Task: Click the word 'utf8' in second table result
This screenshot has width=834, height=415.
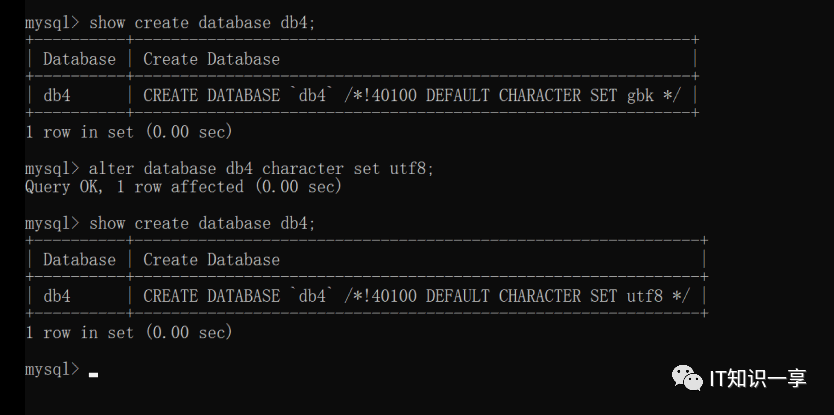Action: (x=645, y=296)
